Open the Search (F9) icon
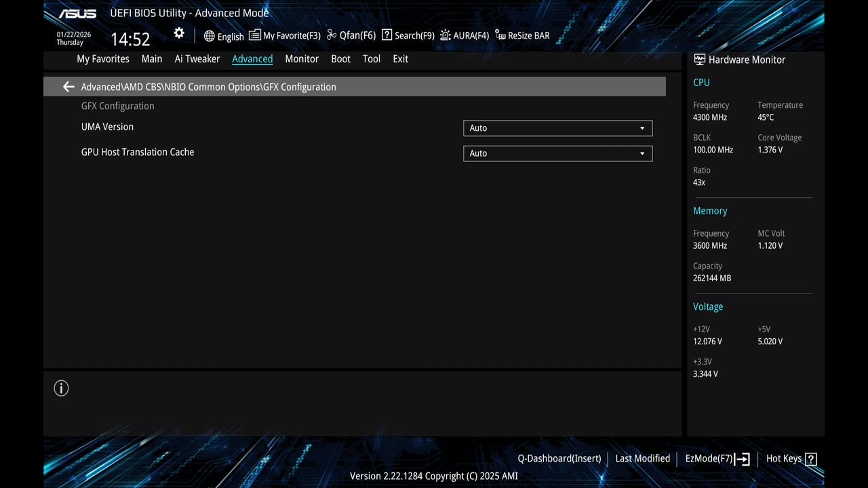Viewport: 868px width, 488px height. pyautogui.click(x=386, y=35)
